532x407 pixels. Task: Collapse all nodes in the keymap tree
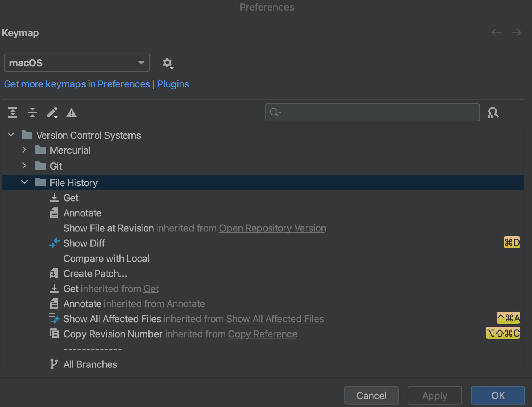click(x=32, y=112)
